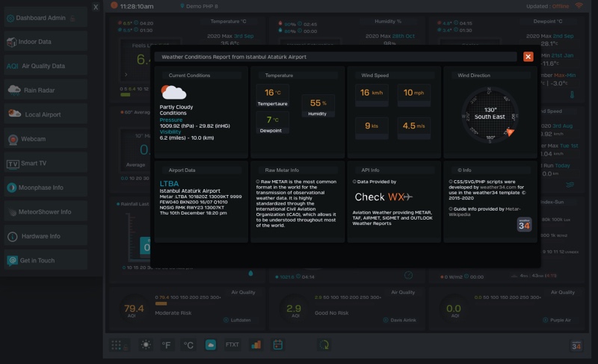Viewport: 598px width, 364px height.
Task: Click the teal cloud icon in bottom toolbar
Action: tap(211, 345)
